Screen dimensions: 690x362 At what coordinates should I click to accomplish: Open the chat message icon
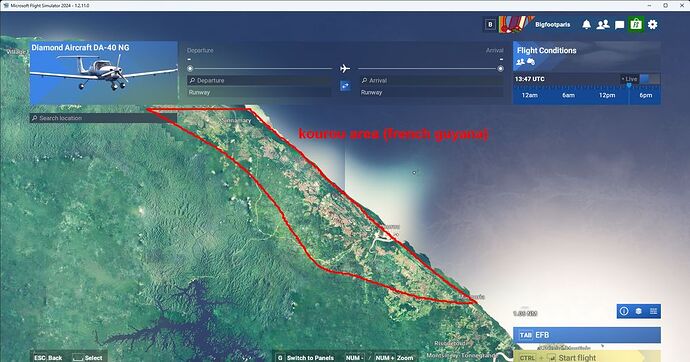pyautogui.click(x=619, y=25)
